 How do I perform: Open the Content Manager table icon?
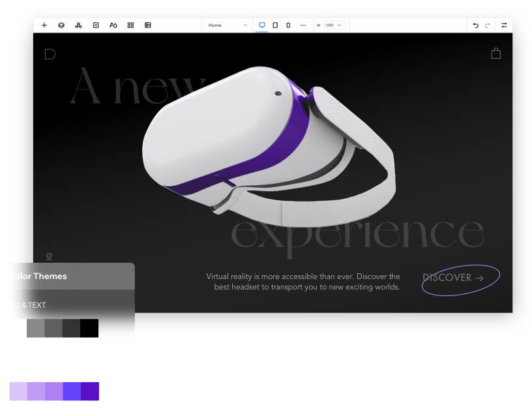click(148, 25)
